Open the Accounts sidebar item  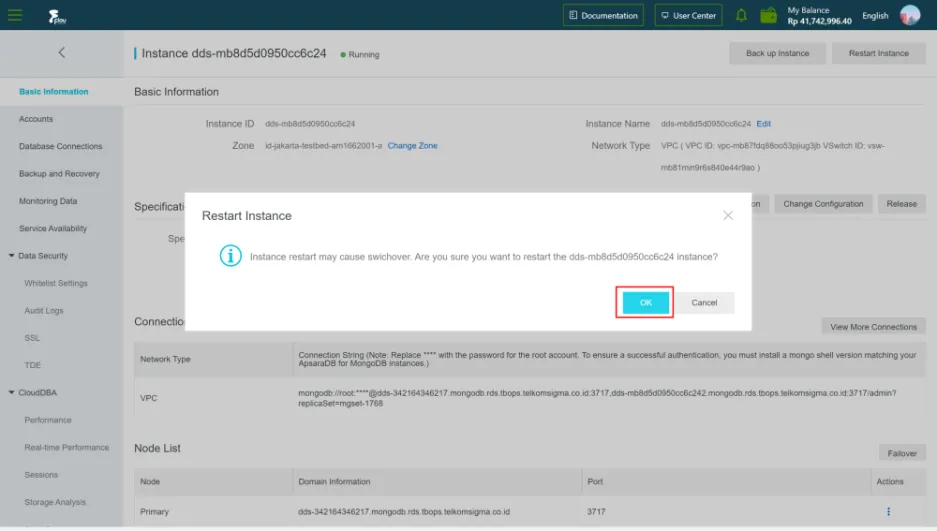coord(36,119)
